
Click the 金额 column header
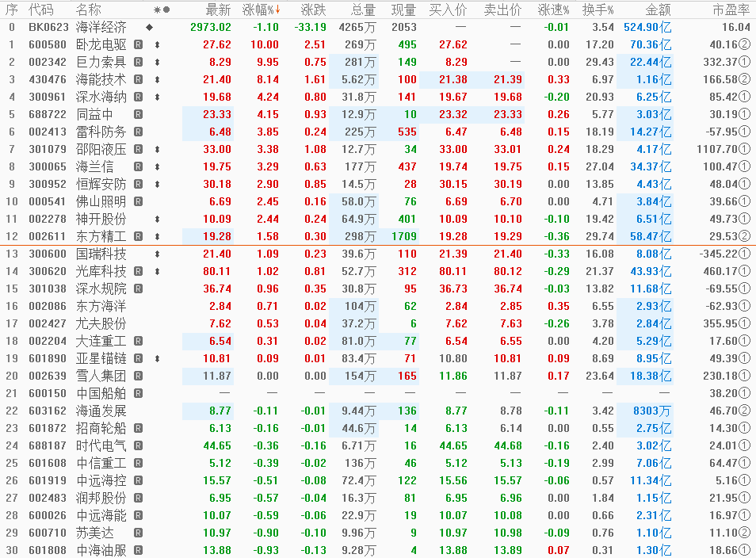658,10
